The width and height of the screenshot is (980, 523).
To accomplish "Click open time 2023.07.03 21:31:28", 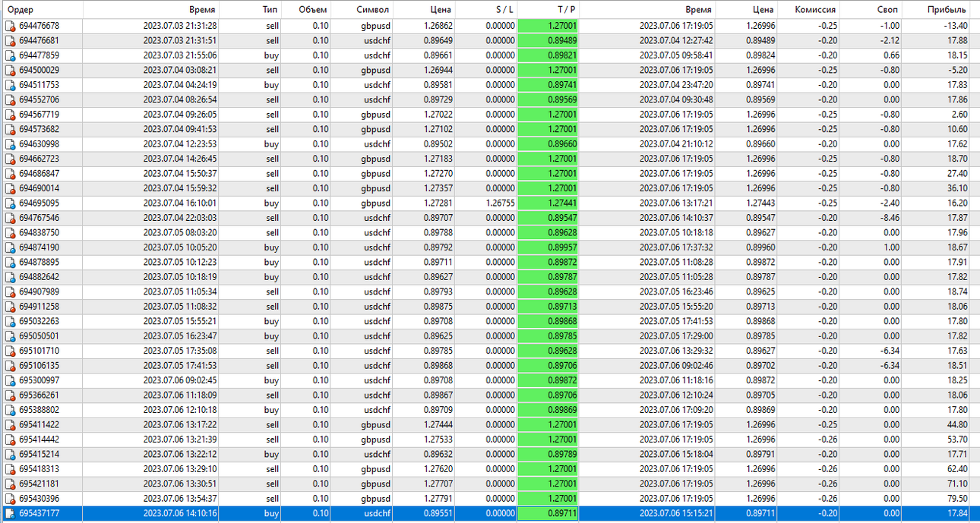I will 180,26.
